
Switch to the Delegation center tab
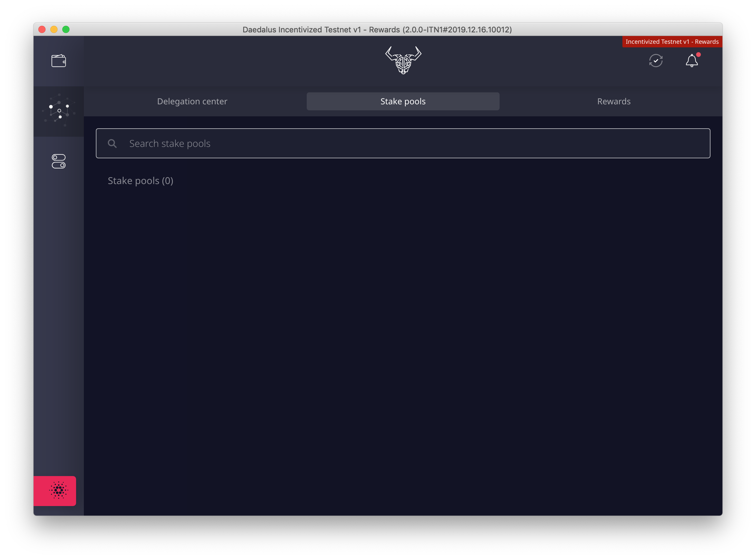pyautogui.click(x=192, y=101)
